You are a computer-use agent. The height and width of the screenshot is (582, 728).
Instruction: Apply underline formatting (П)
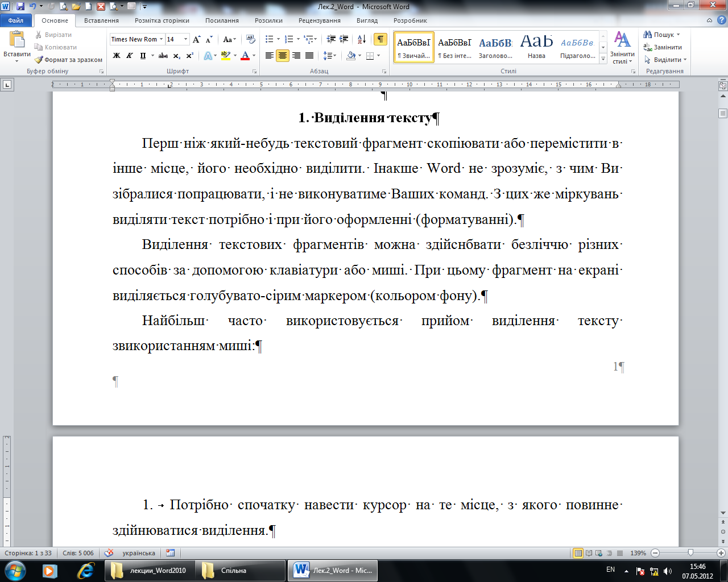point(143,56)
